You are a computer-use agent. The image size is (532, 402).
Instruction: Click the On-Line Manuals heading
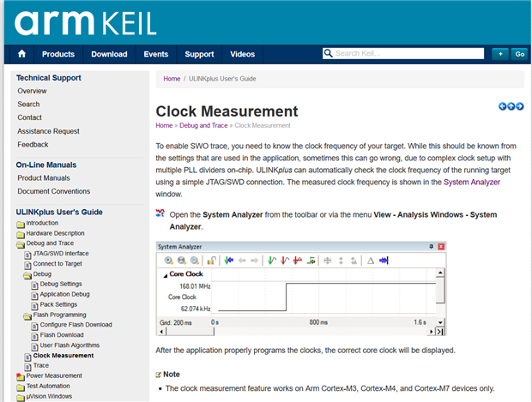tap(46, 165)
